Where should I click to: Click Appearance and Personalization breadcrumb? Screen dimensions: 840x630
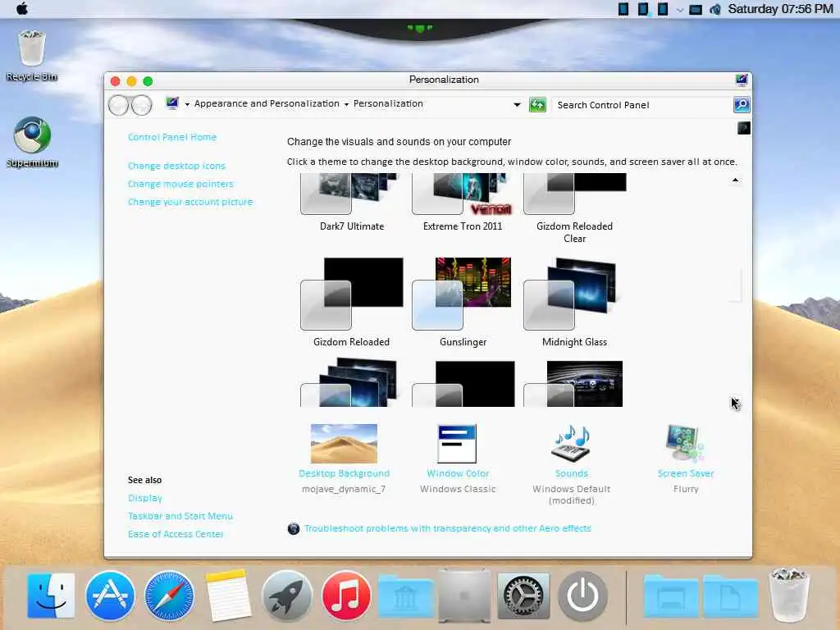(x=267, y=103)
